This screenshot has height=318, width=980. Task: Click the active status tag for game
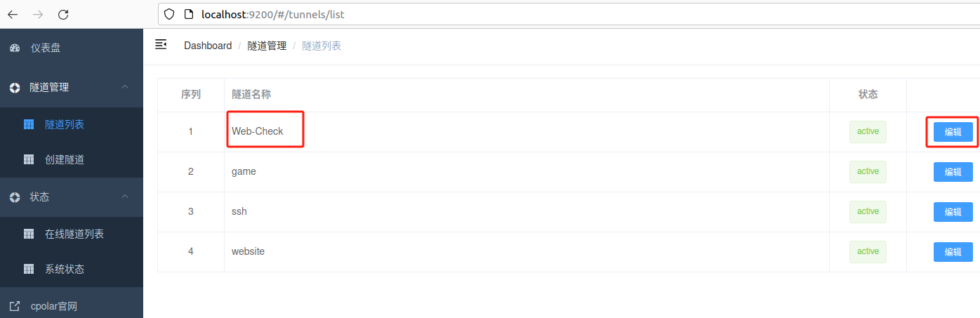click(x=868, y=172)
